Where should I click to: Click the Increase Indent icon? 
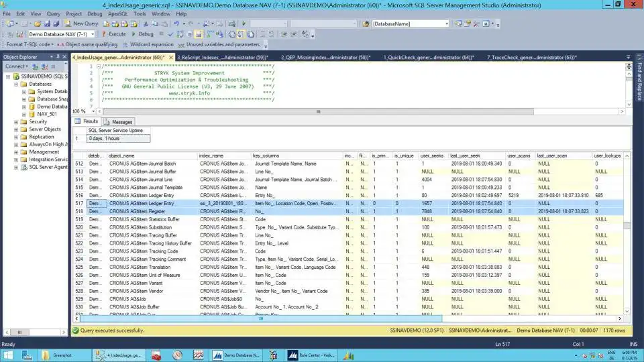point(294,34)
